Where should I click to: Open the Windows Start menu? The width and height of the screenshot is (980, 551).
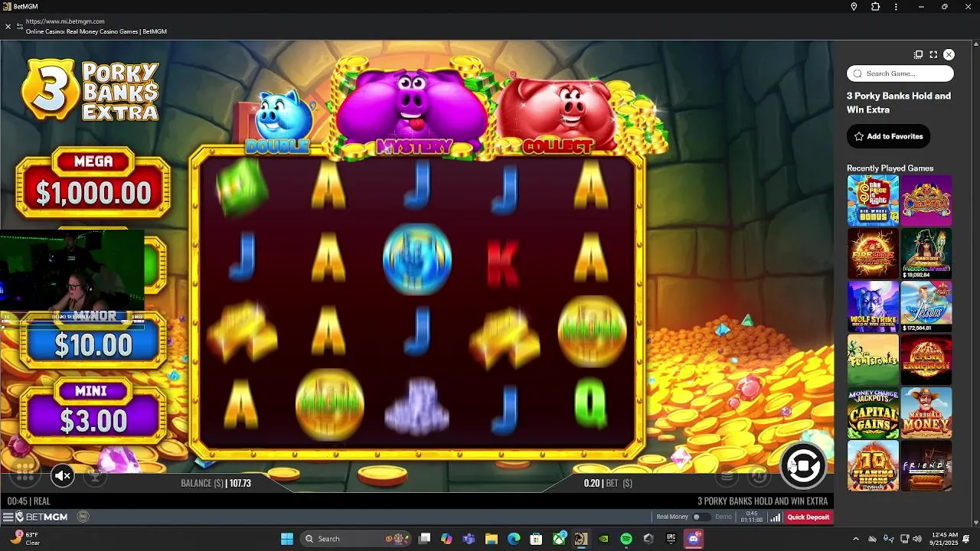click(x=286, y=539)
